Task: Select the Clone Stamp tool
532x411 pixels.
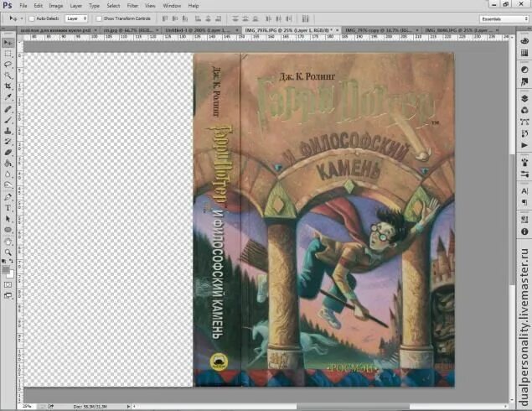Action: 8,131
